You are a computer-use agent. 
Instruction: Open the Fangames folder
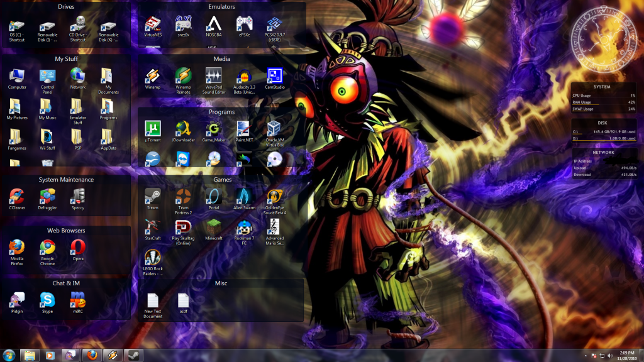pos(17,140)
